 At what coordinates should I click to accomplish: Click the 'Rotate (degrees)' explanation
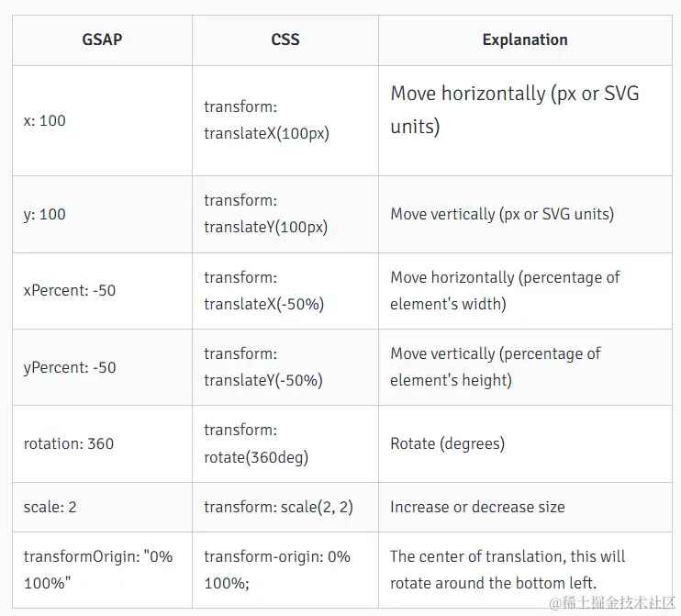coord(447,443)
